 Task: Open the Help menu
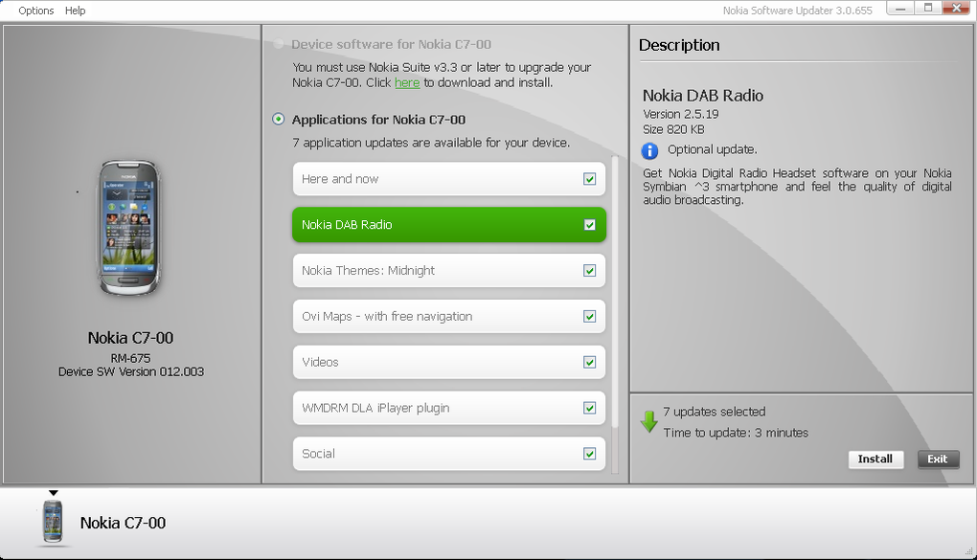point(76,11)
